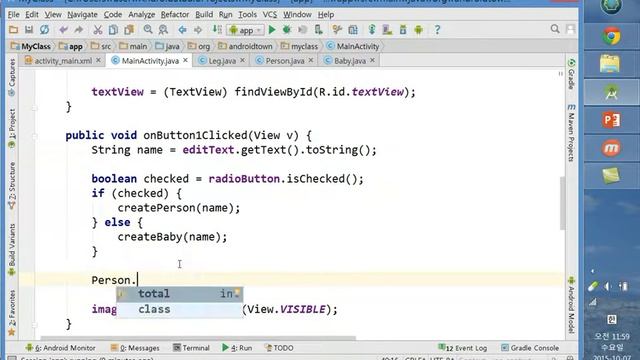
Task: Open Project Structure toolbar icon
Action: (353, 30)
